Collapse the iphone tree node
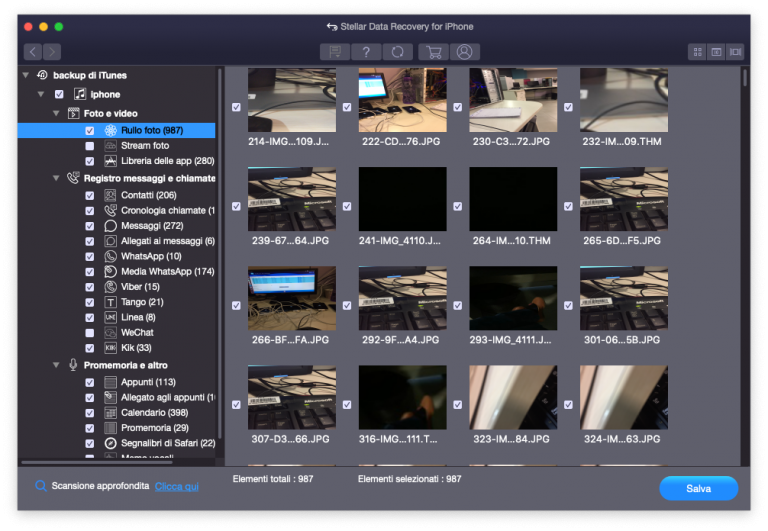This screenshot has height=531, width=768. click(x=41, y=94)
